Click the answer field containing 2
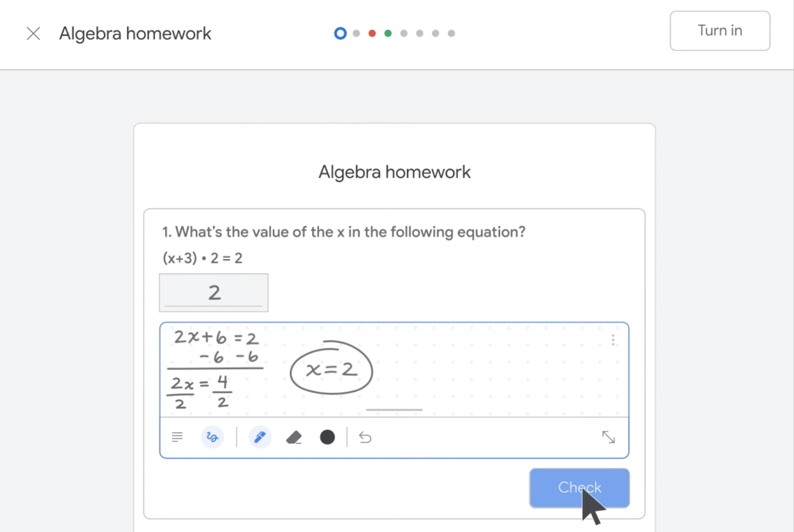 (213, 293)
